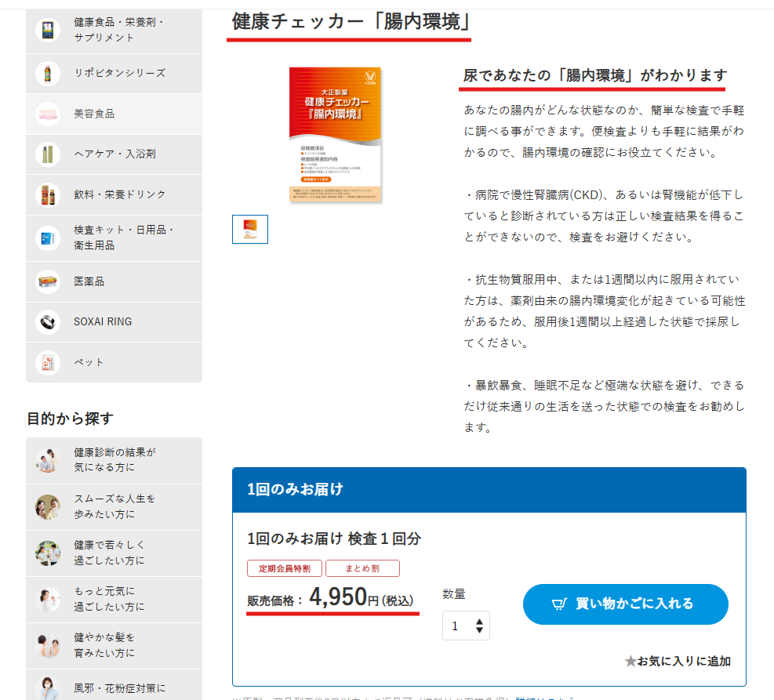Click the ペット category icon

pos(48,363)
